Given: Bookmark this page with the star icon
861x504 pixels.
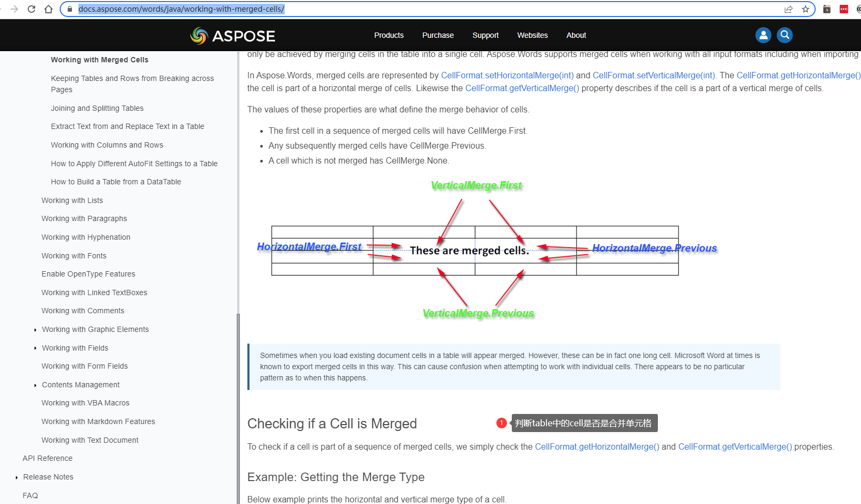Looking at the screenshot, I should 806,9.
